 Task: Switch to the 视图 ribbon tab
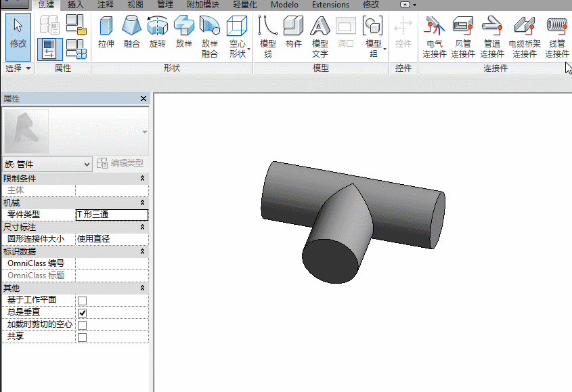[x=135, y=4]
